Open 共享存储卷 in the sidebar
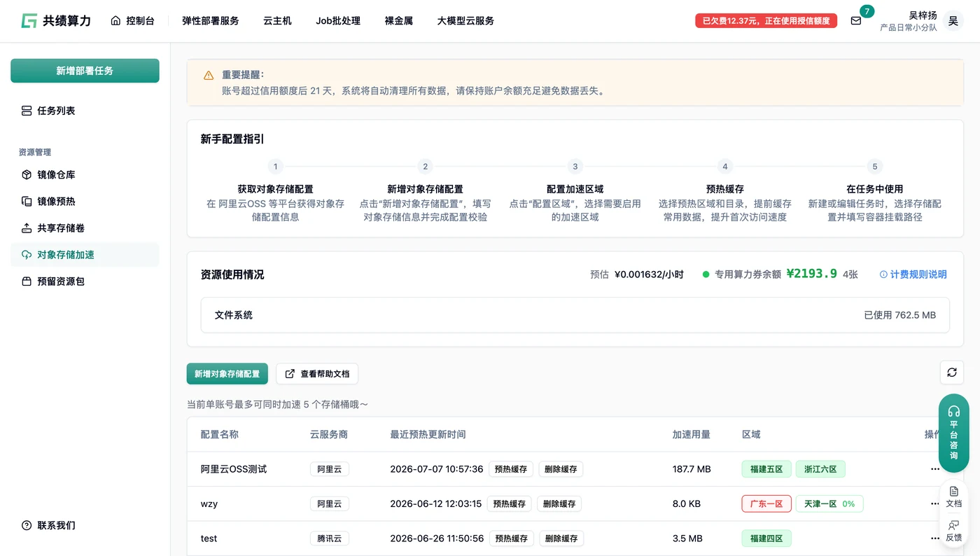The height and width of the screenshot is (556, 980). (x=85, y=228)
